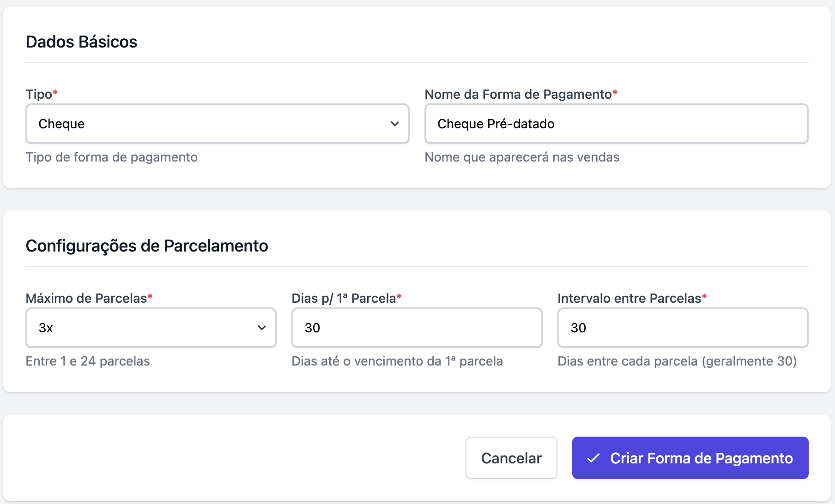Click the Dias entre cada parcela hint text
Viewport: 835px width, 504px height.
(x=677, y=361)
